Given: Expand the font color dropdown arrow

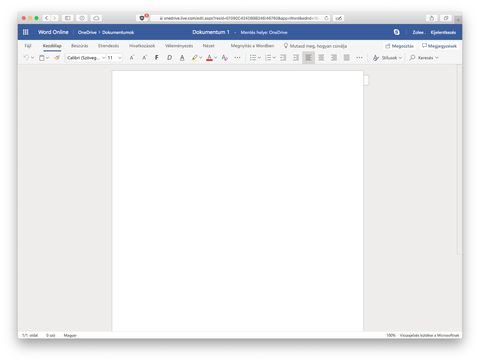Looking at the screenshot, I should (x=216, y=58).
